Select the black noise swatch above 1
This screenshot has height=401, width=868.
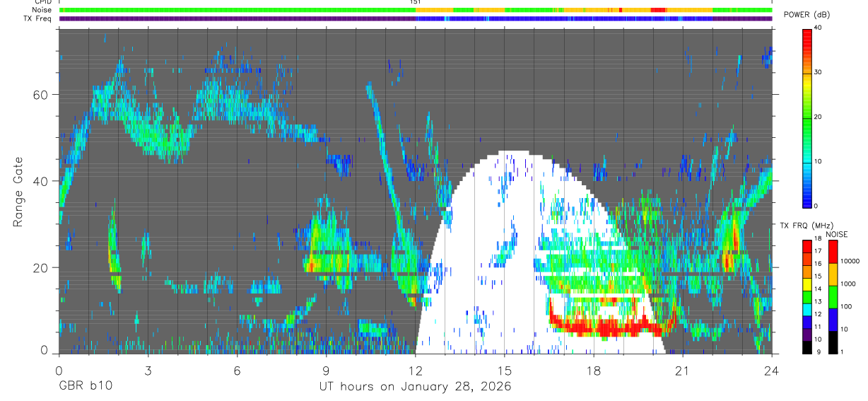pos(833,342)
